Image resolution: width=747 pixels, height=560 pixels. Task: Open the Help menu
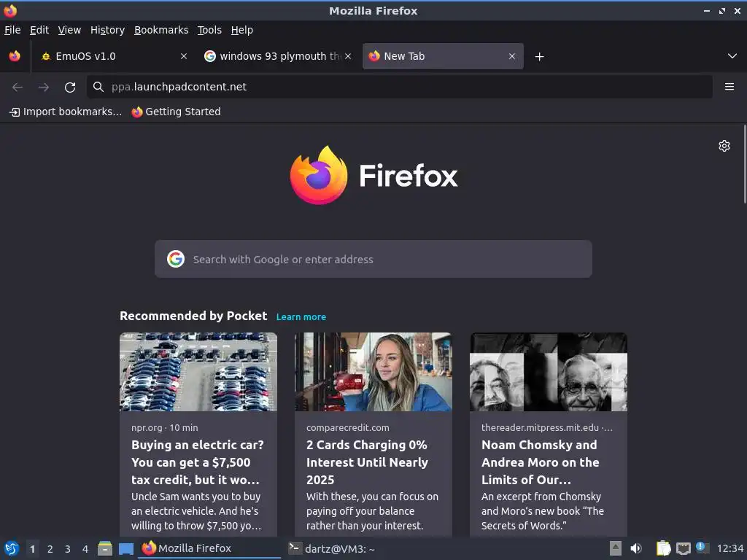(242, 30)
